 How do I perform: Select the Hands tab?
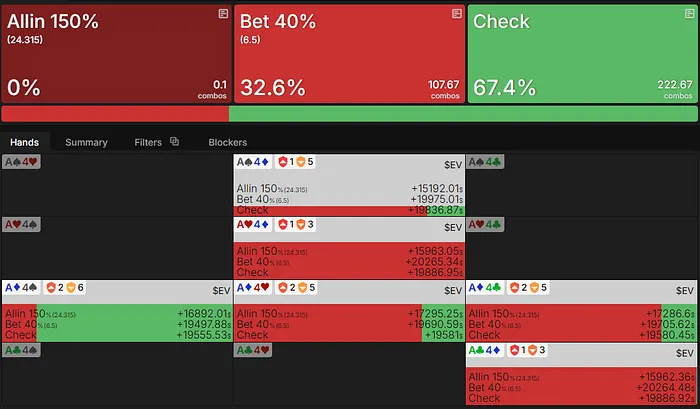(x=25, y=142)
